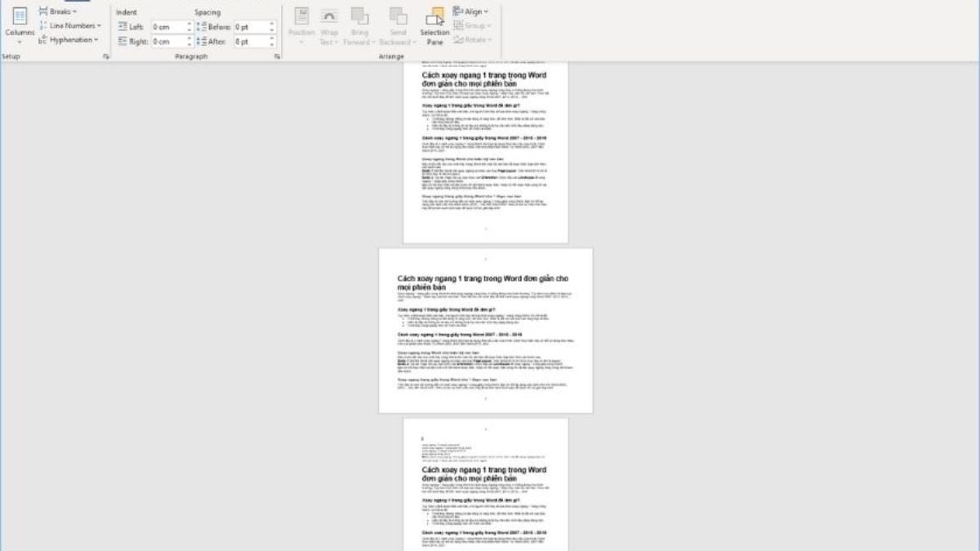Open the Line Numbers dropdown

click(70, 26)
